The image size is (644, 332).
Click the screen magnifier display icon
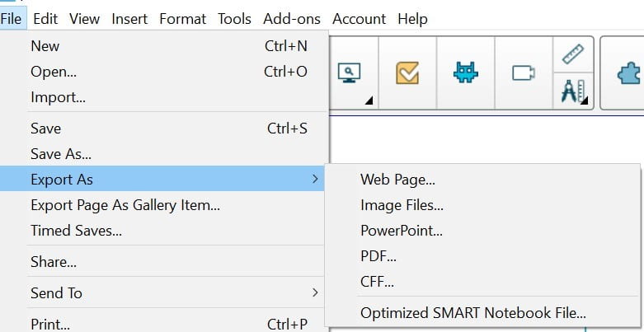(349, 72)
